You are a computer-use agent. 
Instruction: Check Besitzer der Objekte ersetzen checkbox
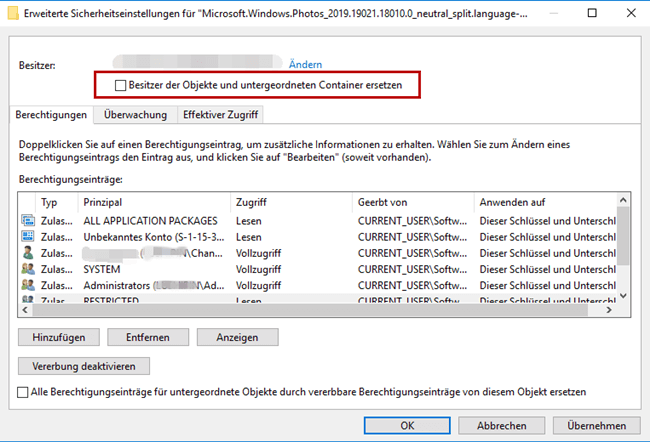click(x=120, y=85)
